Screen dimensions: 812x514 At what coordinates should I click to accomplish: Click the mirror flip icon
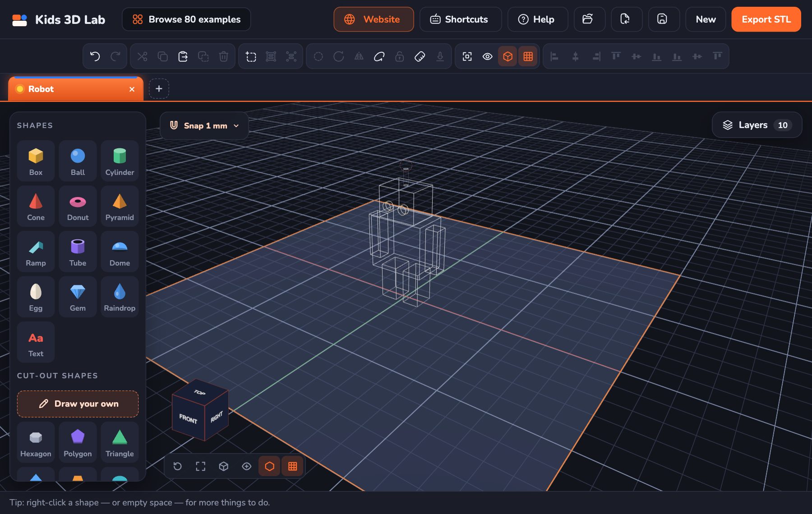(x=359, y=56)
